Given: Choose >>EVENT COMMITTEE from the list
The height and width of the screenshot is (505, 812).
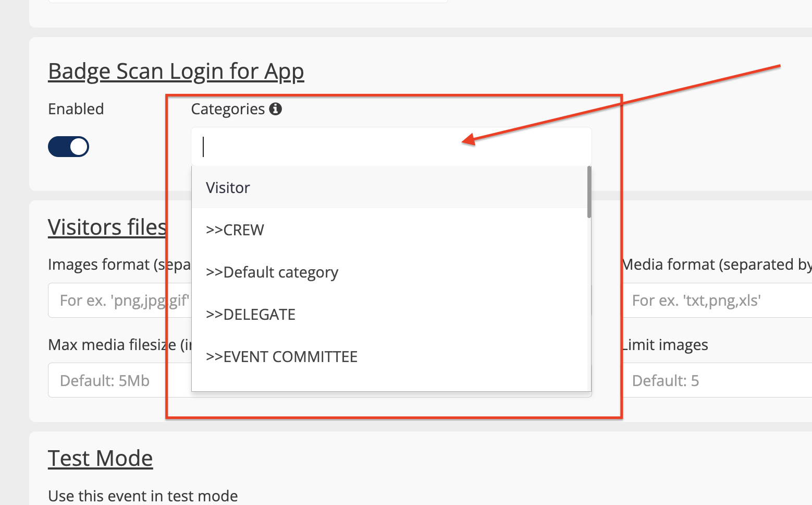Looking at the screenshot, I should pos(281,357).
